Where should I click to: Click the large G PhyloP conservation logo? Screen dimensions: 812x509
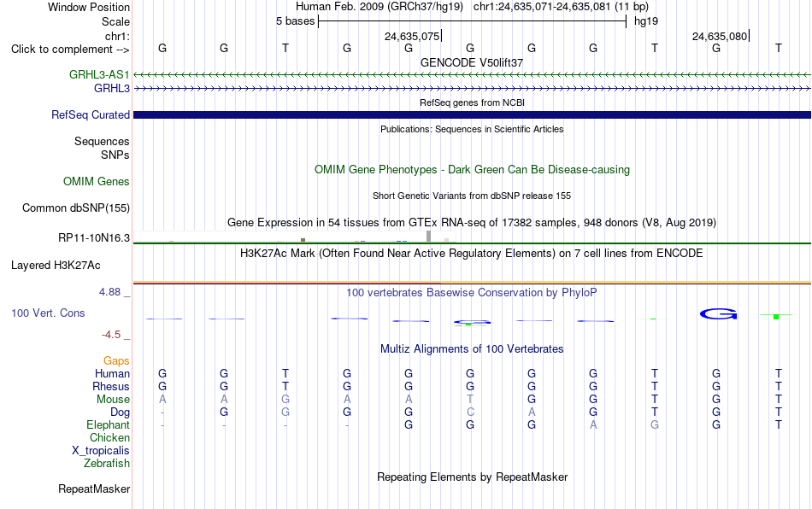coord(718,313)
